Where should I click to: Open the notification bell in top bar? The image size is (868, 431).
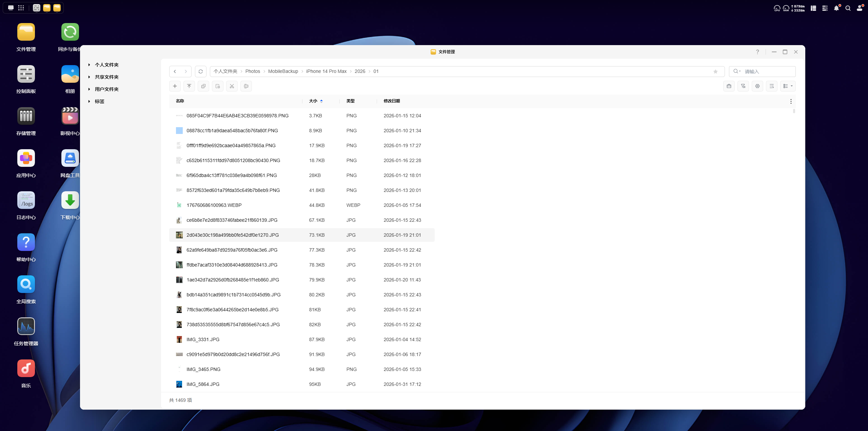pos(836,8)
